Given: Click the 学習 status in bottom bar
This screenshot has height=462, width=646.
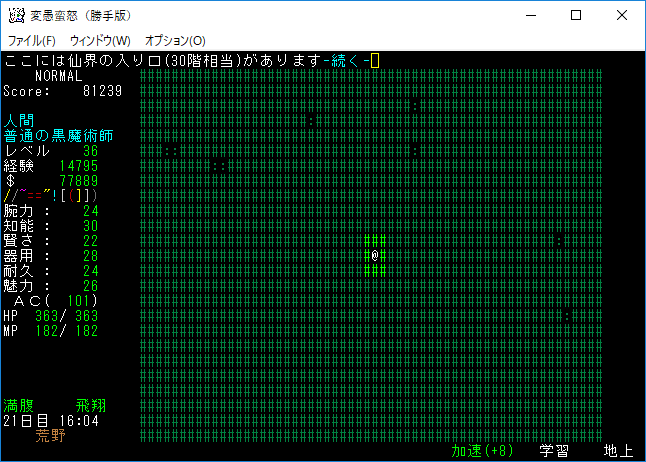Looking at the screenshot, I should [x=554, y=451].
